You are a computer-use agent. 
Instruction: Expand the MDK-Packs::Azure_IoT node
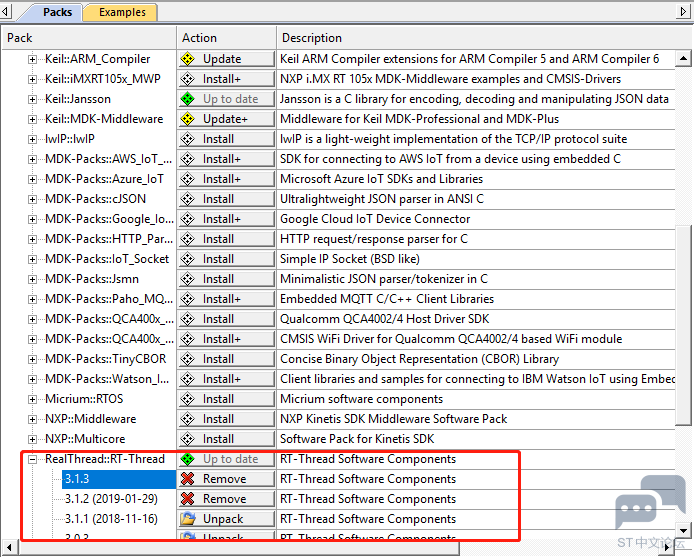[32, 179]
